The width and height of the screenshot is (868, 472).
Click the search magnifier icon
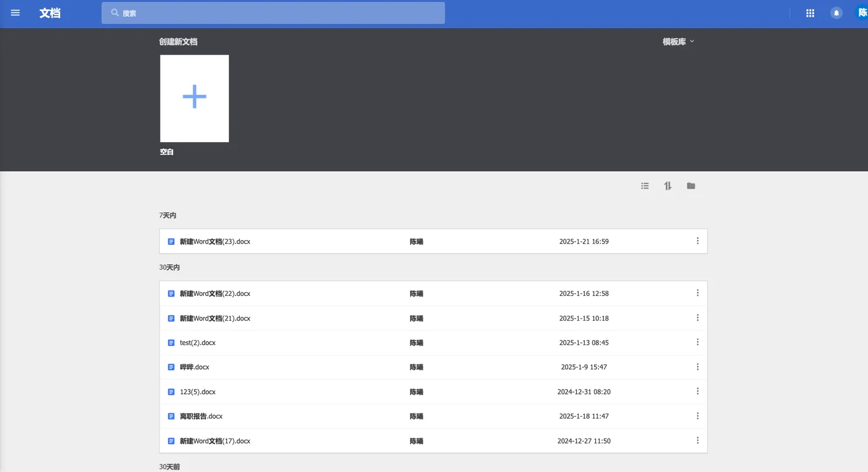tap(115, 13)
